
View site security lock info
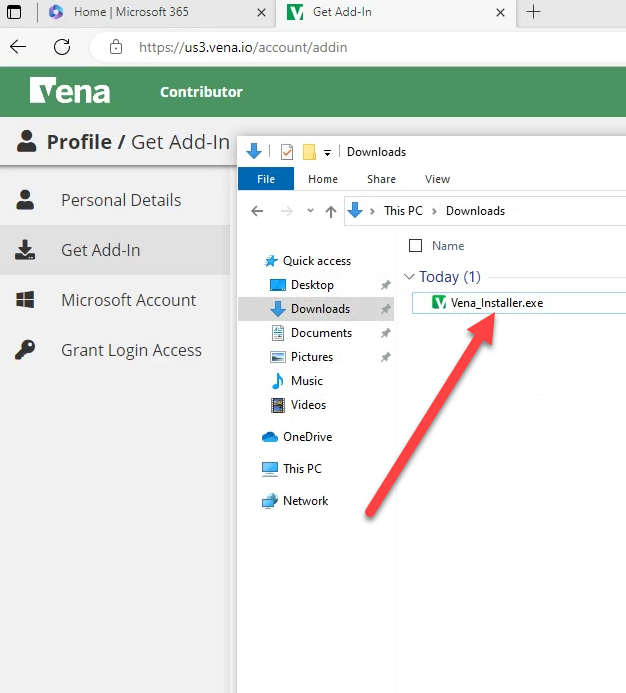point(116,46)
